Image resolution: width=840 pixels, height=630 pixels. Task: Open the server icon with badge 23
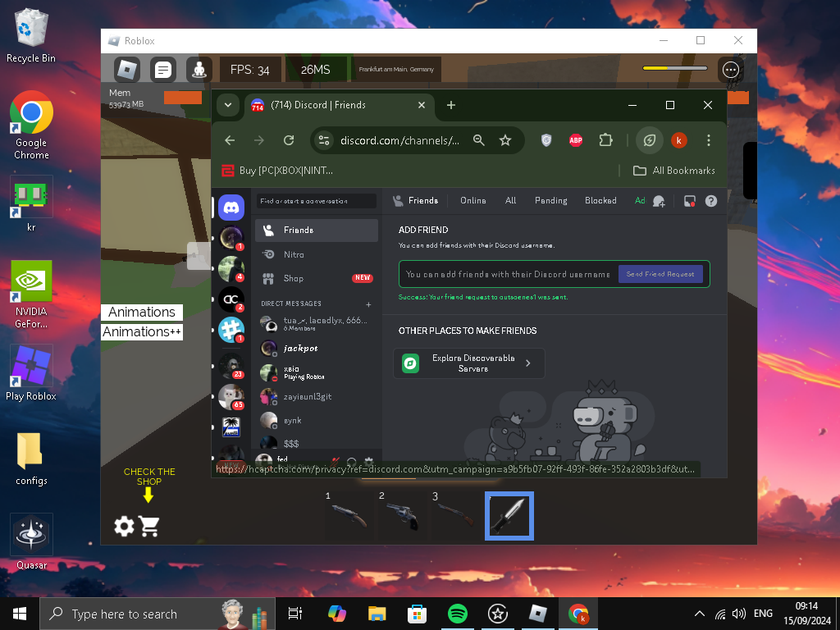point(231,366)
